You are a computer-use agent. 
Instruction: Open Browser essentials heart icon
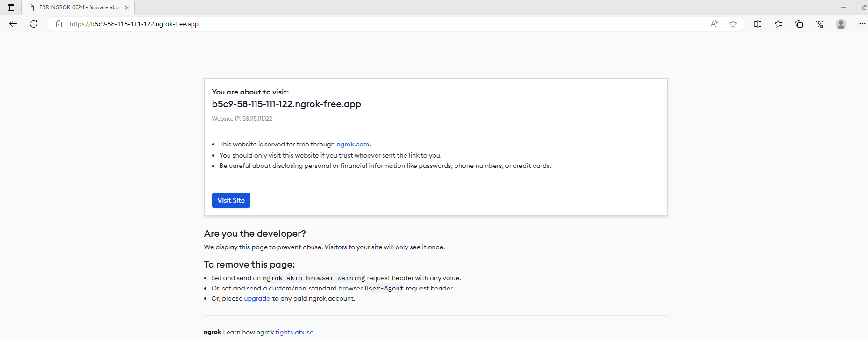point(819,24)
